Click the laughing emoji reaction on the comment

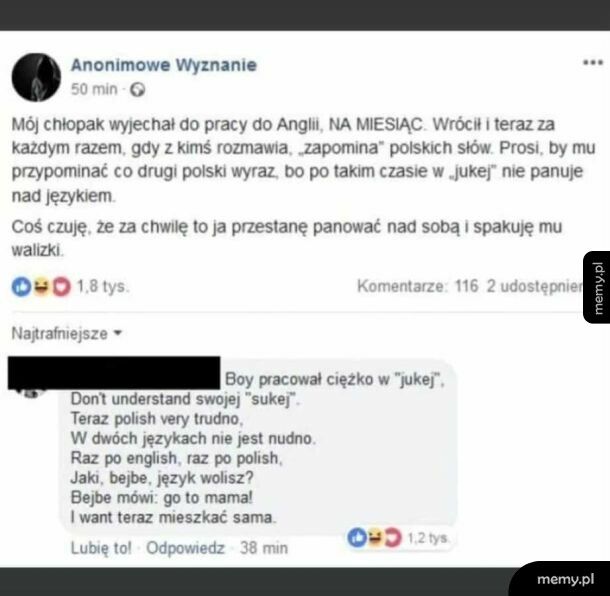point(375,538)
